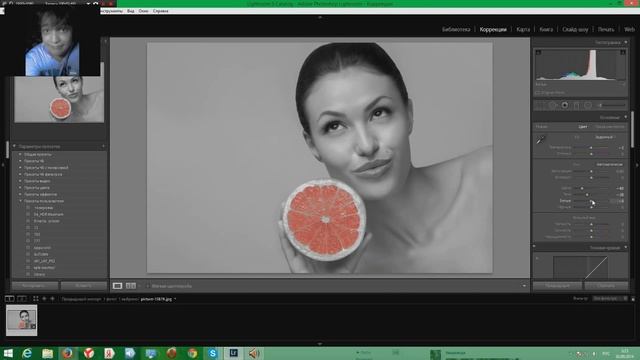This screenshot has width=640, height=360.
Task: Click the Вставить button
Action: coord(84,286)
